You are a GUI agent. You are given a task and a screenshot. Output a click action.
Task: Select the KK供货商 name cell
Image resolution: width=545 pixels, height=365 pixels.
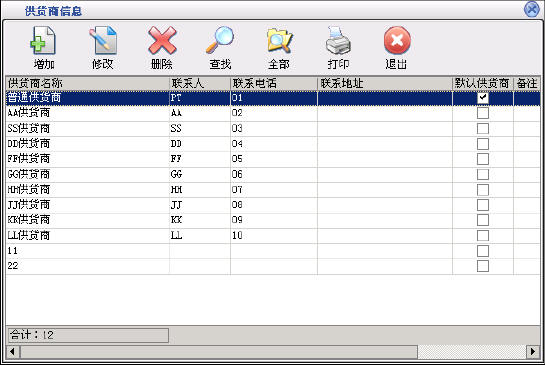88,220
